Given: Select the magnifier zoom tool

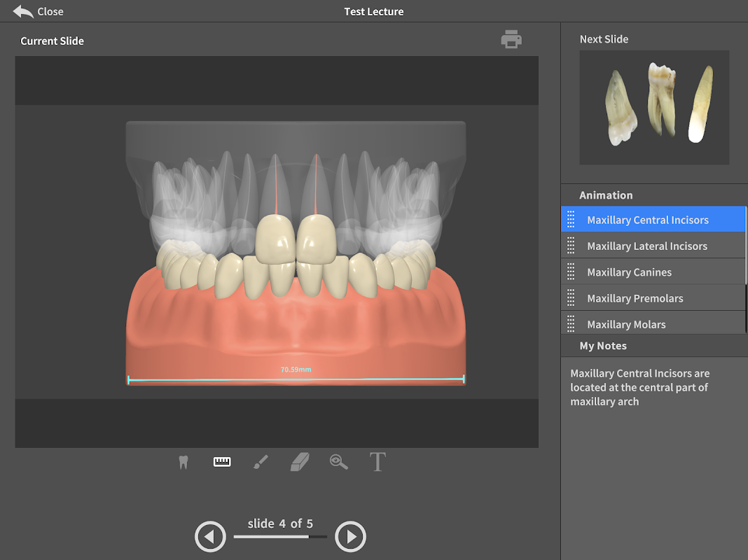Looking at the screenshot, I should (339, 462).
